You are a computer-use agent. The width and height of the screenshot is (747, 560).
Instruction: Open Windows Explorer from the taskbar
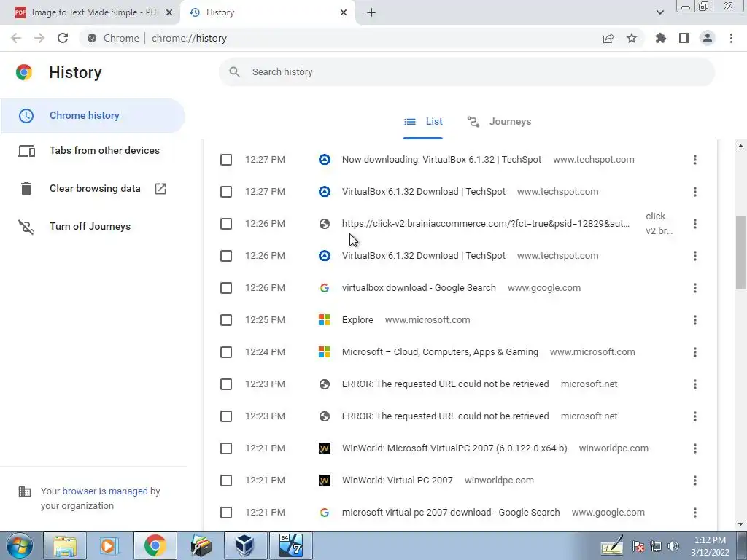[x=65, y=545]
